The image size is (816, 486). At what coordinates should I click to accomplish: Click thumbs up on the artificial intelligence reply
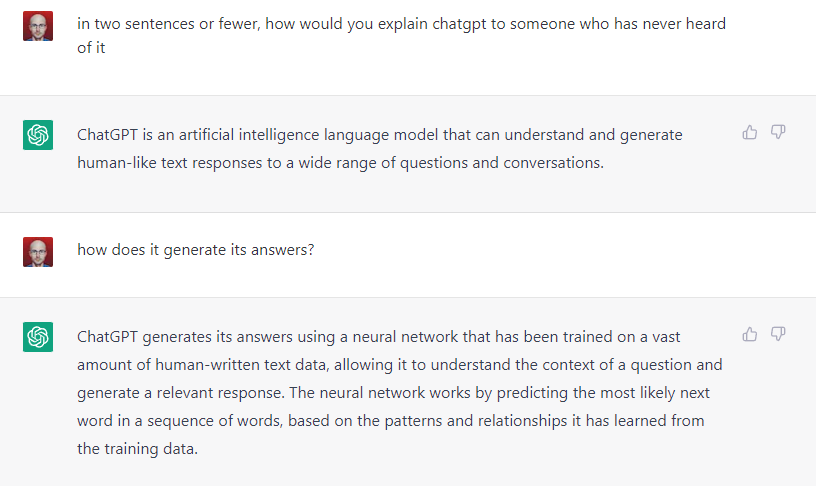(749, 133)
